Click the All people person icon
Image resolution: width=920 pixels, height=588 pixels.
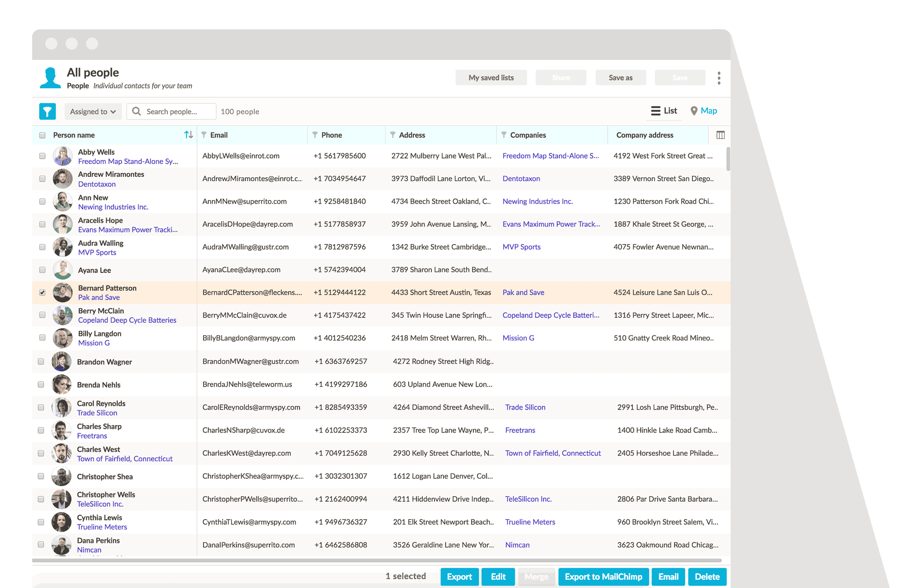tap(50, 78)
